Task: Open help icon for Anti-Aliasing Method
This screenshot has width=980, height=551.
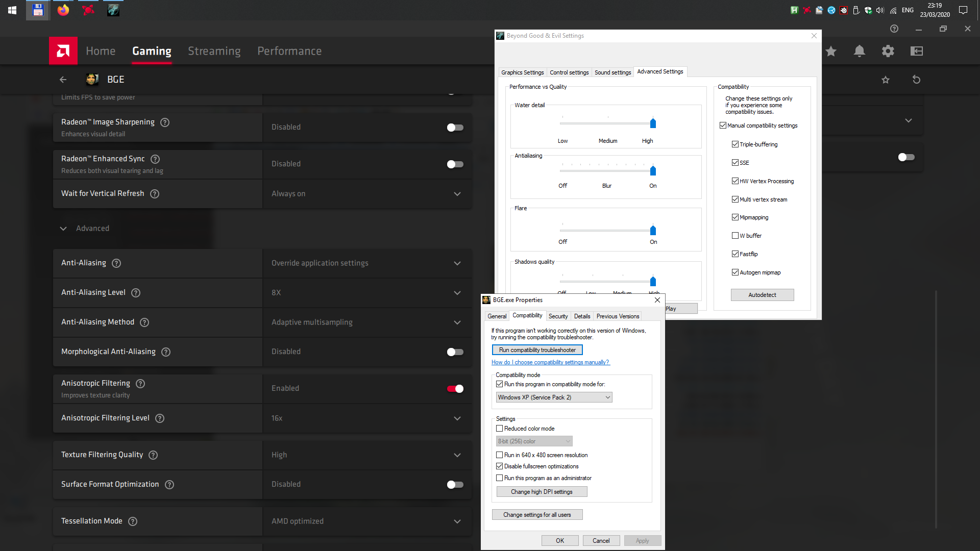Action: coord(144,322)
